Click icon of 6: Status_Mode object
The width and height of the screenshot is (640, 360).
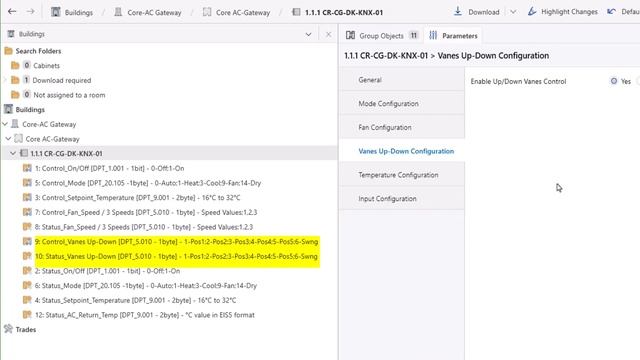[27, 285]
